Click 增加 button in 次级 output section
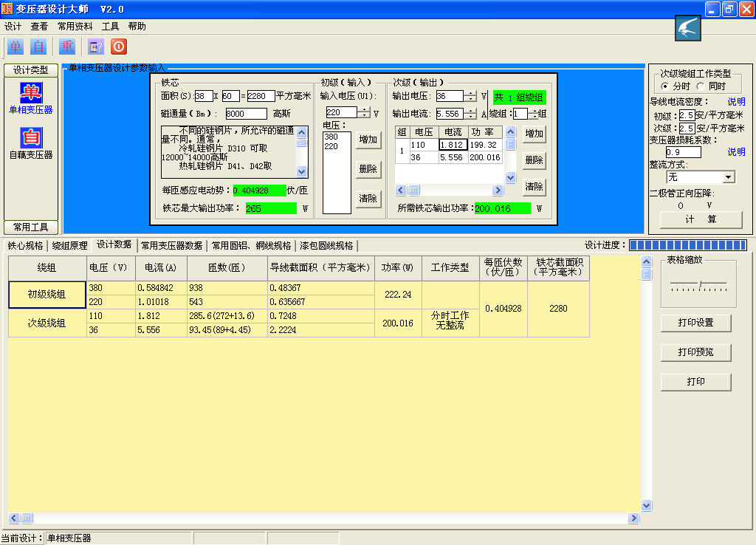756x545 pixels. (535, 134)
